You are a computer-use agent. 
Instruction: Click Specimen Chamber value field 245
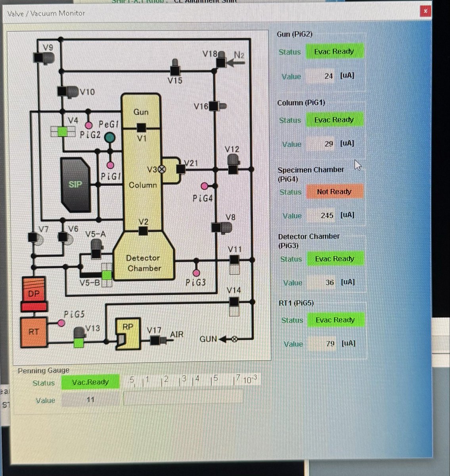(x=322, y=215)
